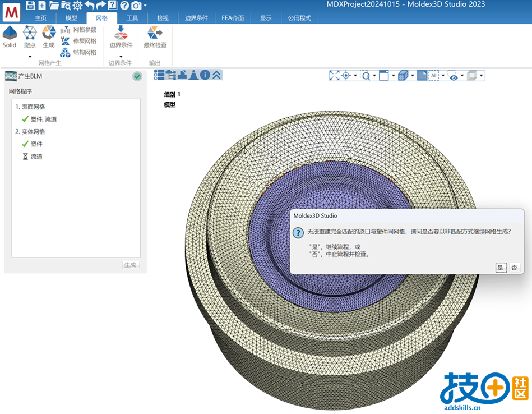The image size is (532, 414).
Task: Click 结构网格 structured mesh tool
Action: [x=78, y=52]
